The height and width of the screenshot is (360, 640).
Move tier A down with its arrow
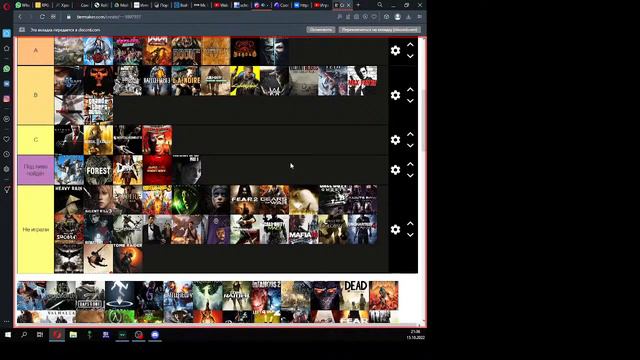[x=410, y=56]
